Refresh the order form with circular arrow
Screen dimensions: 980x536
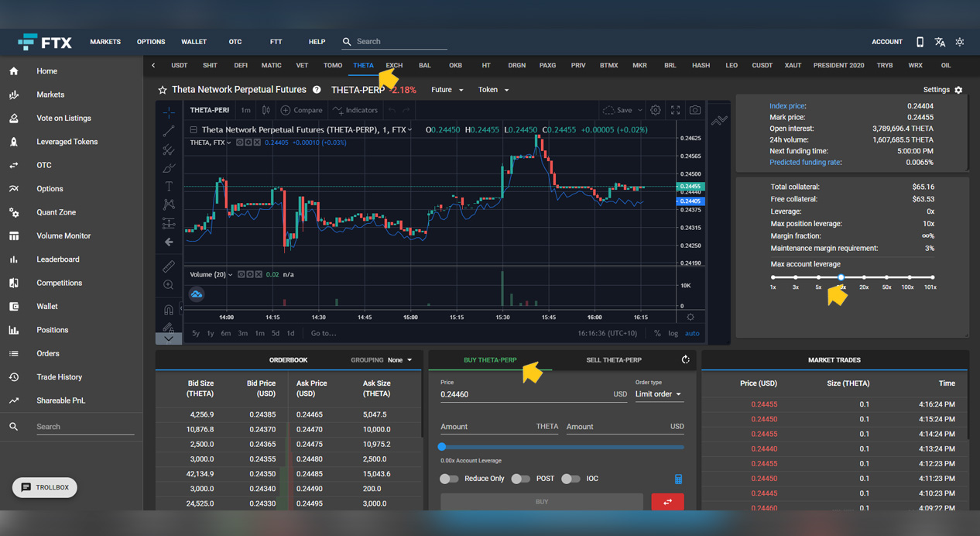[685, 360]
